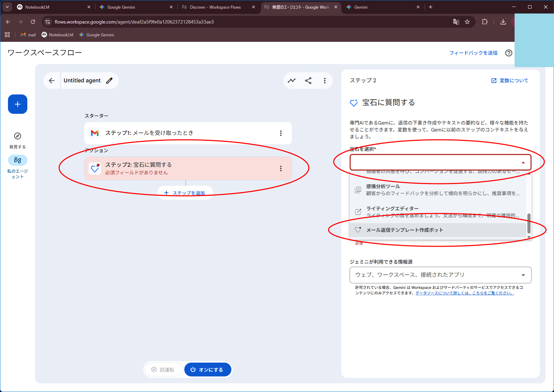Select メール返信テンプレート作成ボット option
Image resolution: width=554 pixels, height=392 pixels.
404,230
